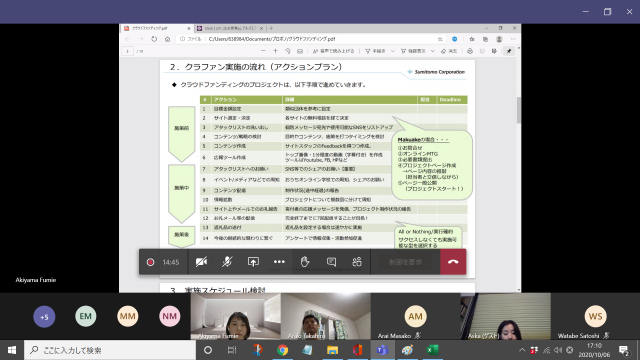Turn on the camera in Teams call bar
This screenshot has width=640, height=360.
[201, 262]
